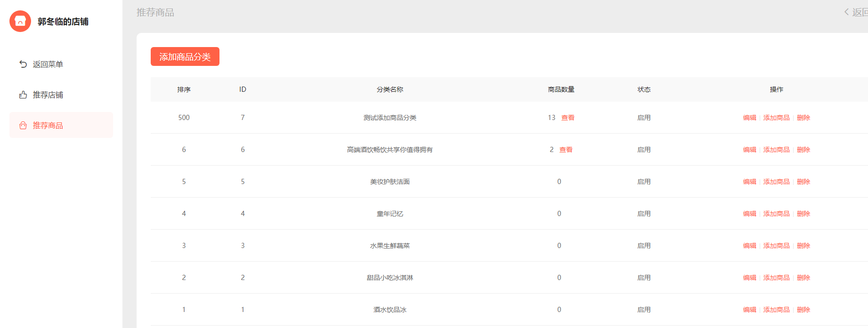Click category name 甜品小吃冰淇淋
Screen dimensions: 868x328
pyautogui.click(x=390, y=278)
